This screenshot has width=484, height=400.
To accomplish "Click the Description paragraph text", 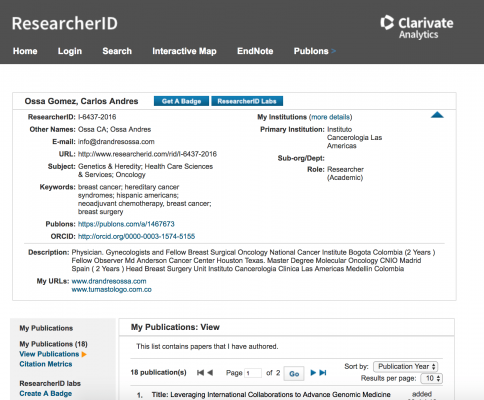I will click(253, 260).
